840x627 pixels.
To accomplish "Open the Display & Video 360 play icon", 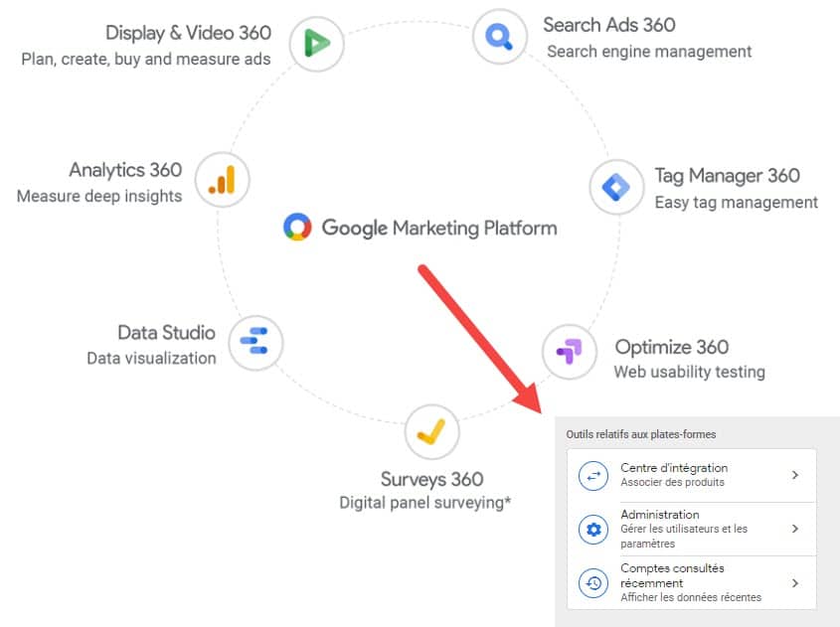I will (316, 44).
